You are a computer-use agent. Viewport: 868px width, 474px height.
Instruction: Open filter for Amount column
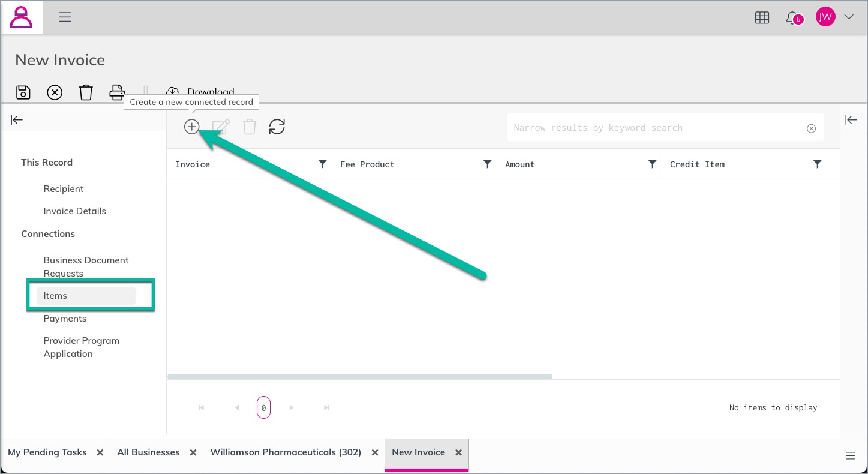pyautogui.click(x=652, y=164)
